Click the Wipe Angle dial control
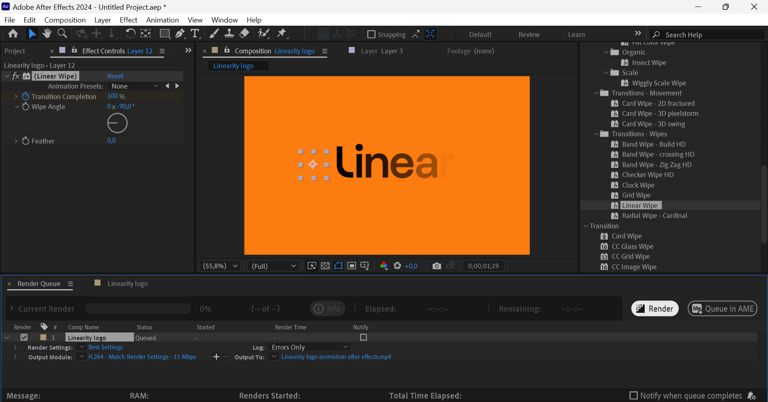This screenshot has width=768, height=402. click(117, 123)
